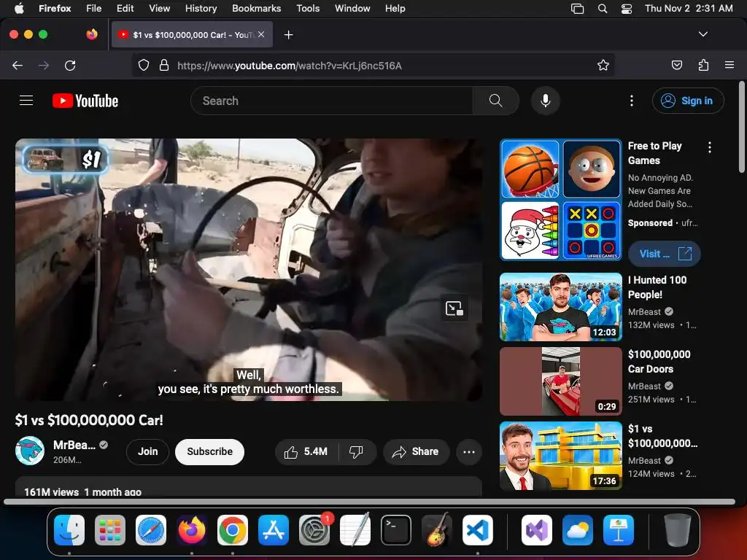Reload the page in Firefox

click(70, 65)
